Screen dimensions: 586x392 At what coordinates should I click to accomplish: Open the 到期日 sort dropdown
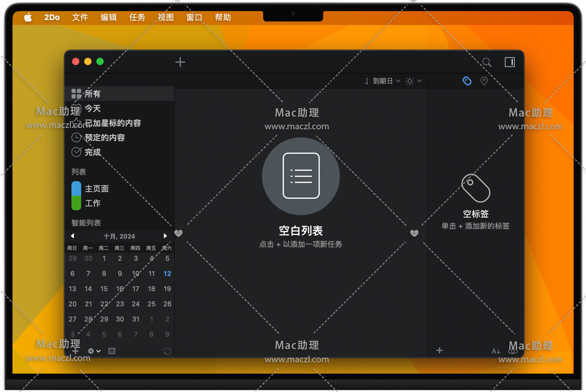coord(383,81)
